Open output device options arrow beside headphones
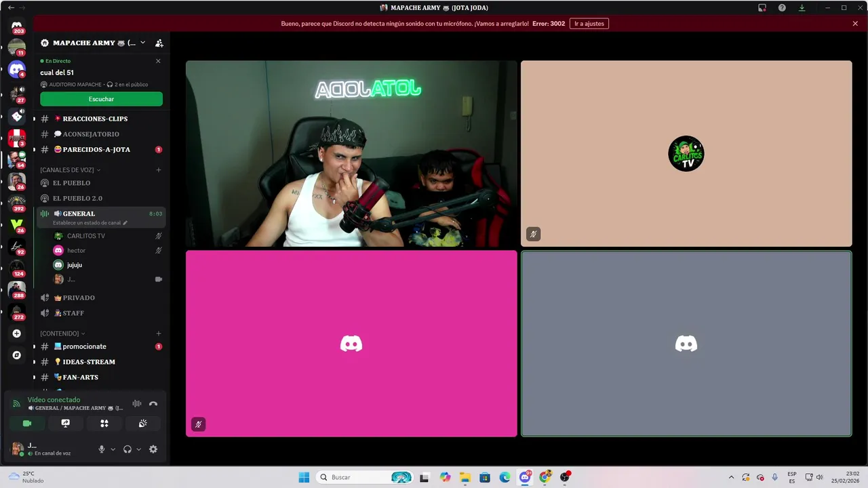Viewport: 868px width, 488px height. (x=138, y=449)
